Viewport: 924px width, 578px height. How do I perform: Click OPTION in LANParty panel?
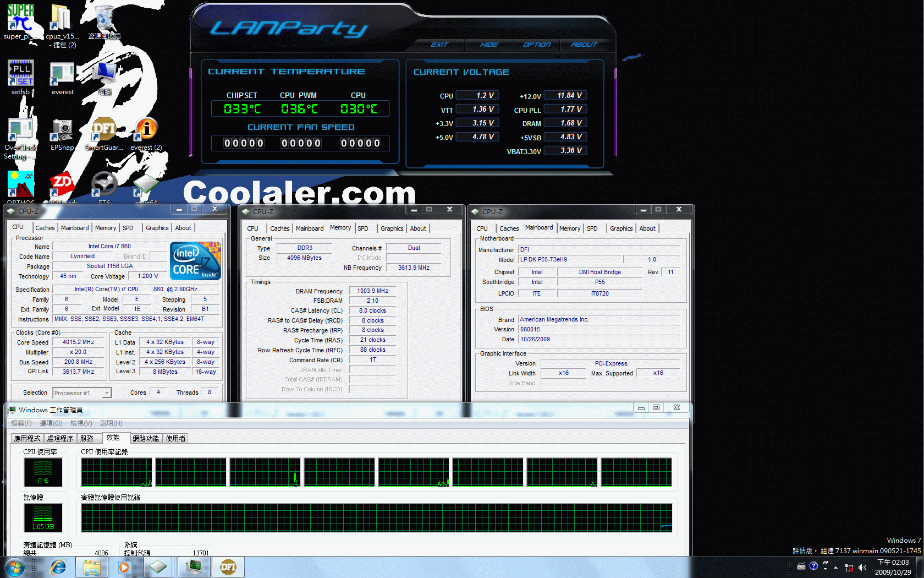[x=537, y=45]
